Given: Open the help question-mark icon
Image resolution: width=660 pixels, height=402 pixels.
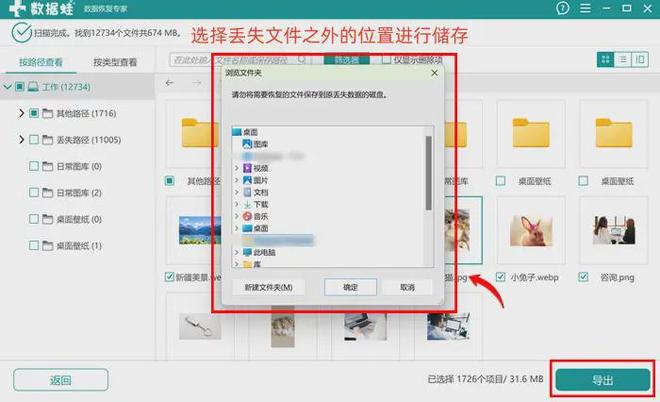Looking at the screenshot, I should point(562,8).
